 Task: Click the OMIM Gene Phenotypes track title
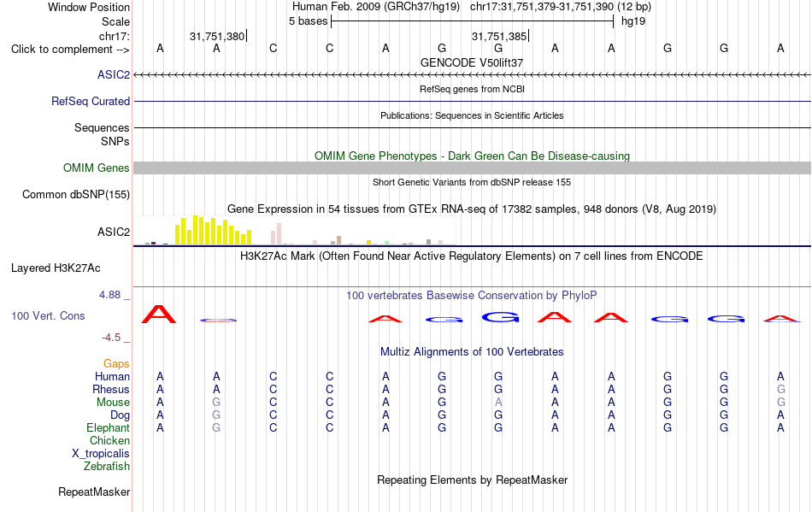(x=473, y=156)
